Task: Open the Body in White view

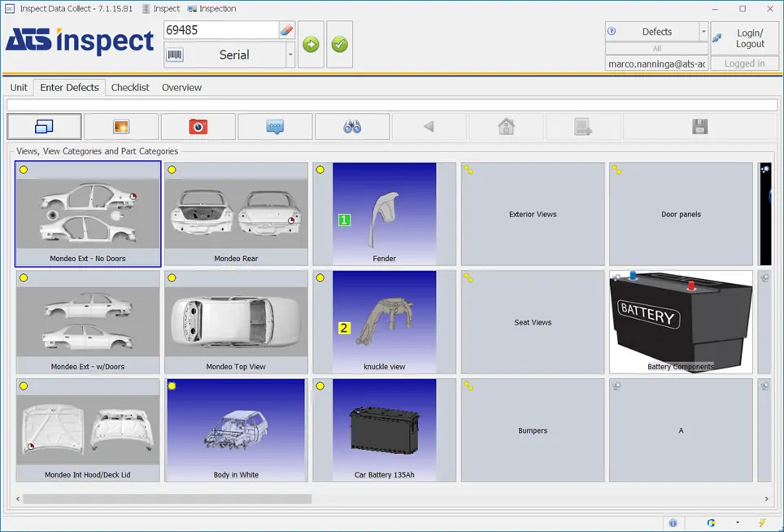Action: pos(236,430)
